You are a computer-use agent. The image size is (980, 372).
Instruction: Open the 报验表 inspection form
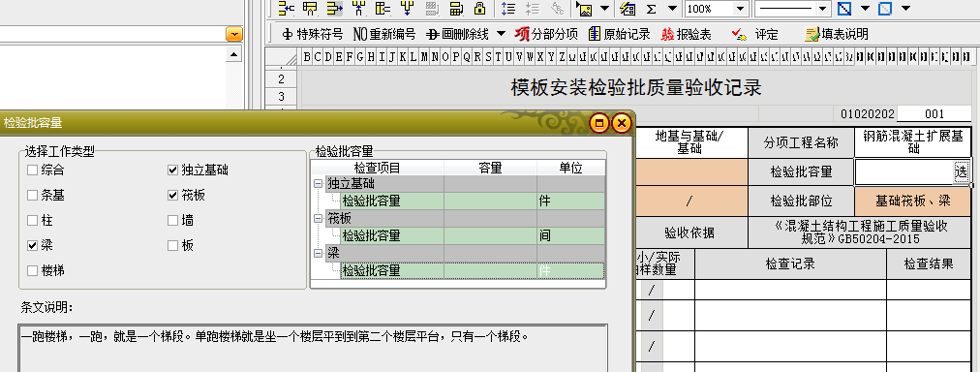pos(687,34)
